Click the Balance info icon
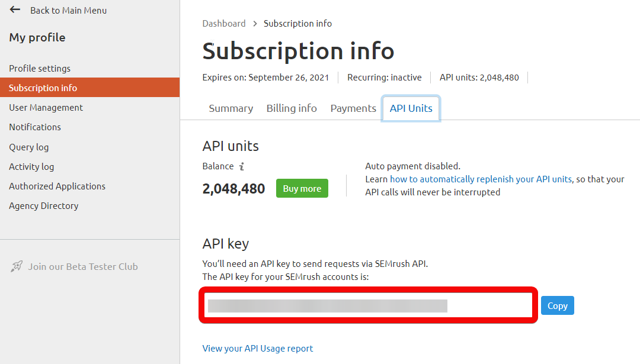 [x=242, y=166]
